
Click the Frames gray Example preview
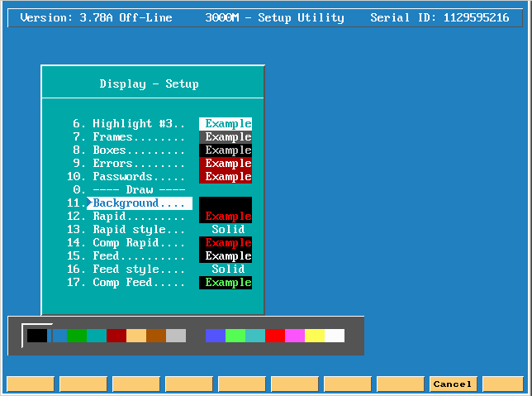[226, 137]
